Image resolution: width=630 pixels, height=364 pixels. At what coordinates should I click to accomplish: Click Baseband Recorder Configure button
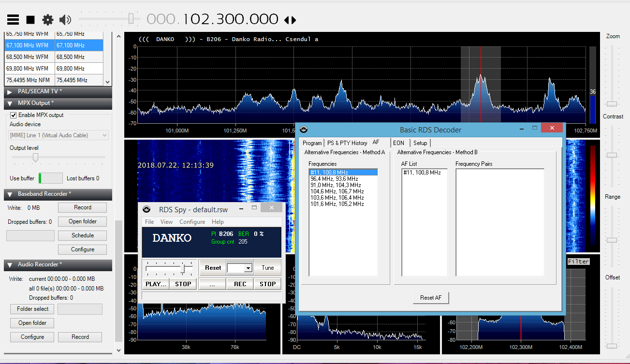click(x=83, y=249)
